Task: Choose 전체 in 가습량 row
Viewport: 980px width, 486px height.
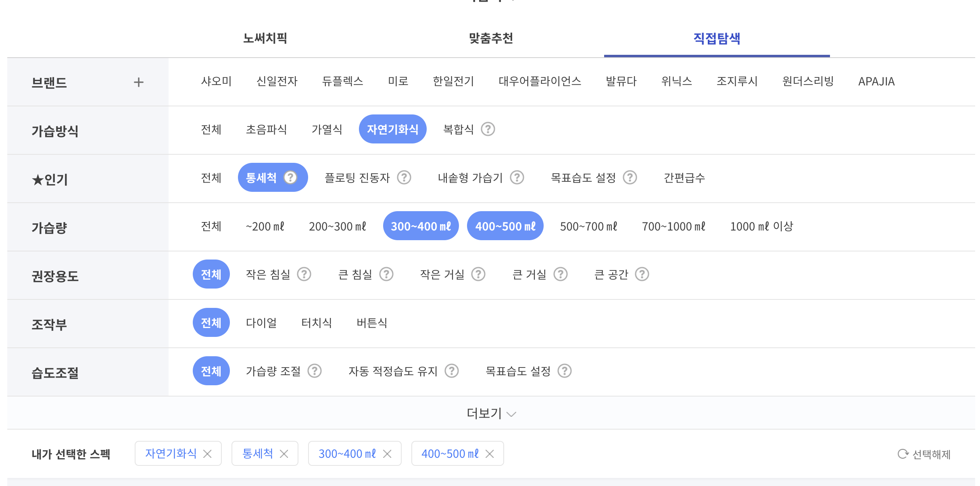Action: point(211,226)
